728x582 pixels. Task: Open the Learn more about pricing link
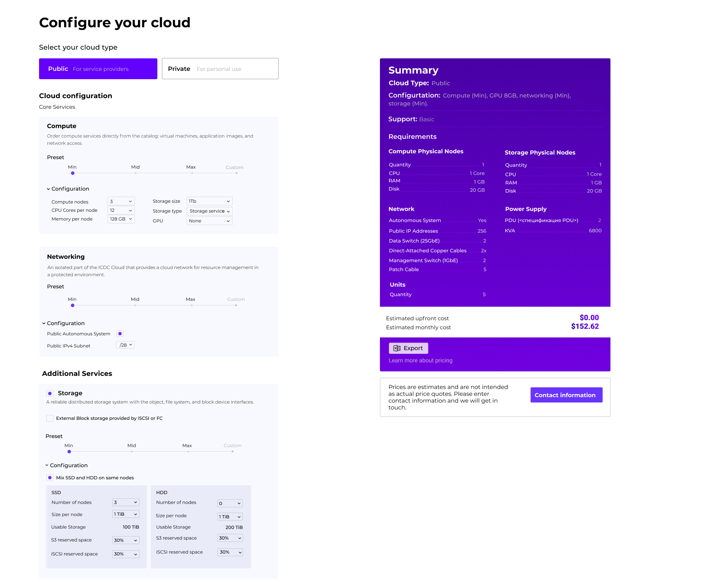[420, 361]
